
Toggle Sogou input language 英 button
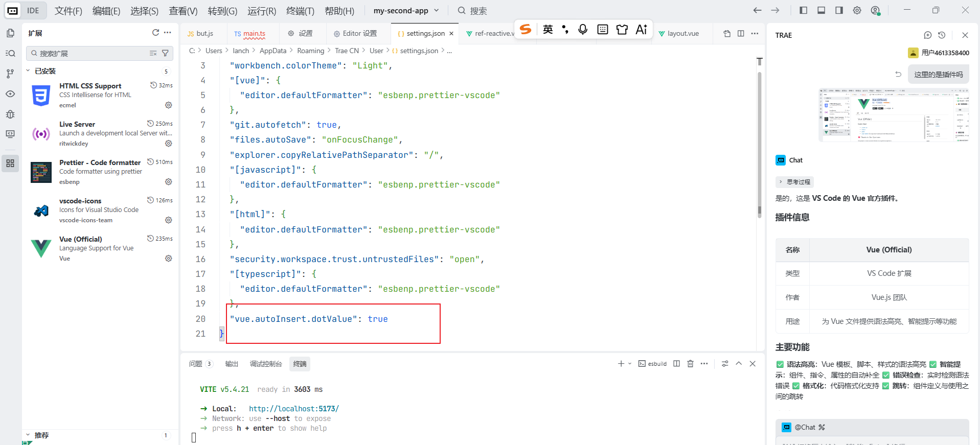(x=548, y=30)
